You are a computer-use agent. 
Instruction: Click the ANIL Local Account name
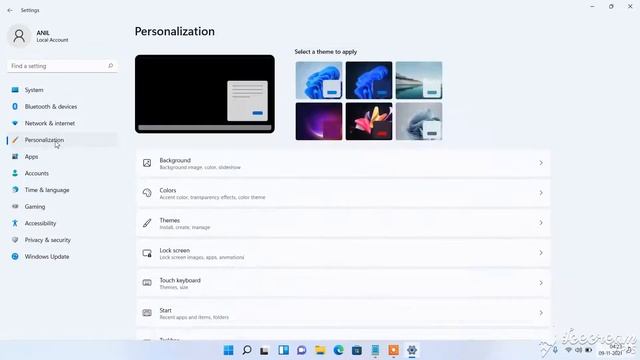[52, 36]
